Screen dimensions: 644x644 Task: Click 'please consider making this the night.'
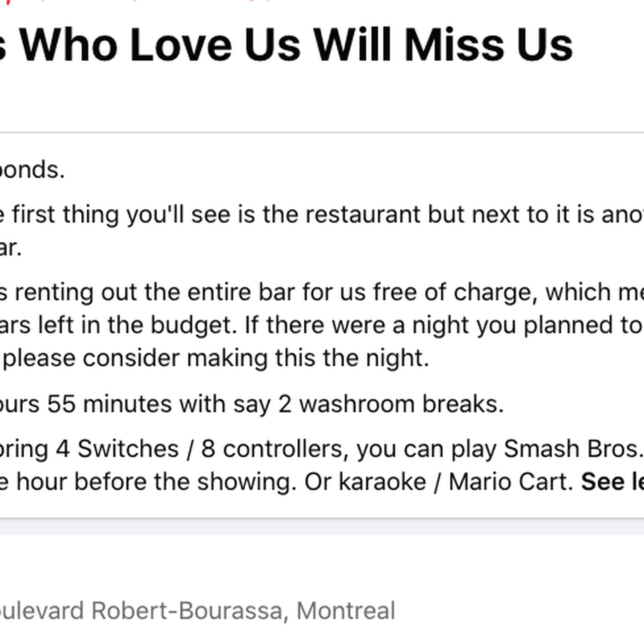215,358
